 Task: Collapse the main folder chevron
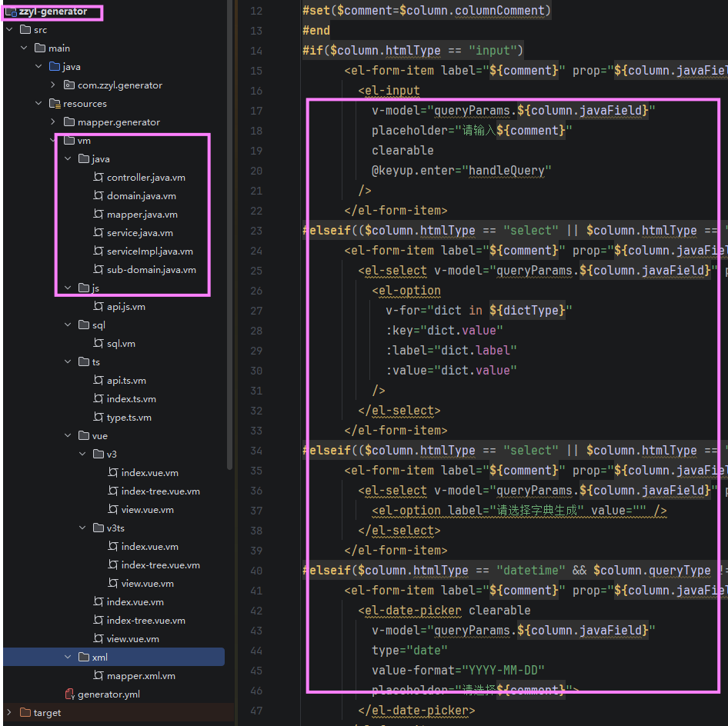[24, 48]
